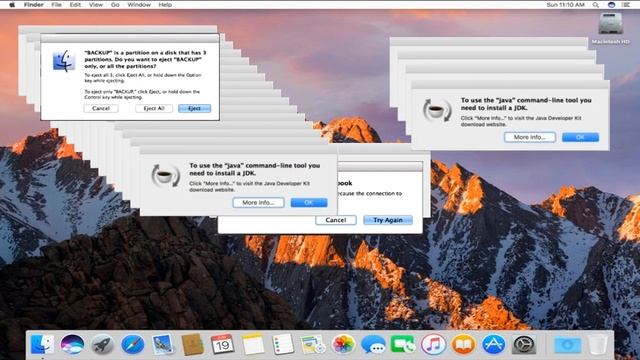The image size is (640, 360).
Task: Open Photos pinwheel icon in Dock
Action: [343, 344]
